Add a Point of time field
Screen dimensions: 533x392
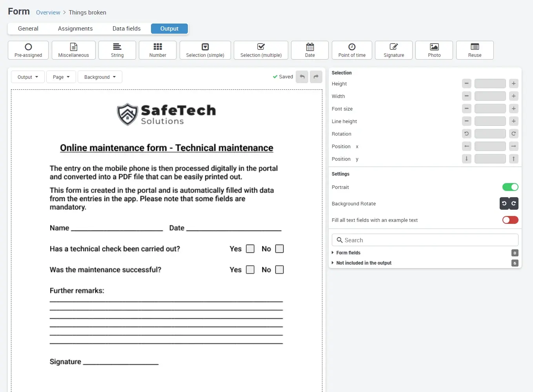click(351, 50)
